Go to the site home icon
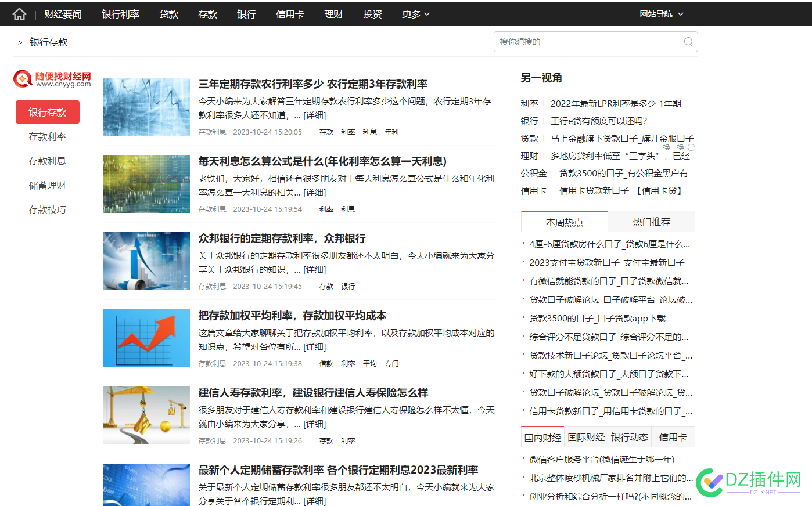Viewport: 812px width, 506px height. coord(19,14)
